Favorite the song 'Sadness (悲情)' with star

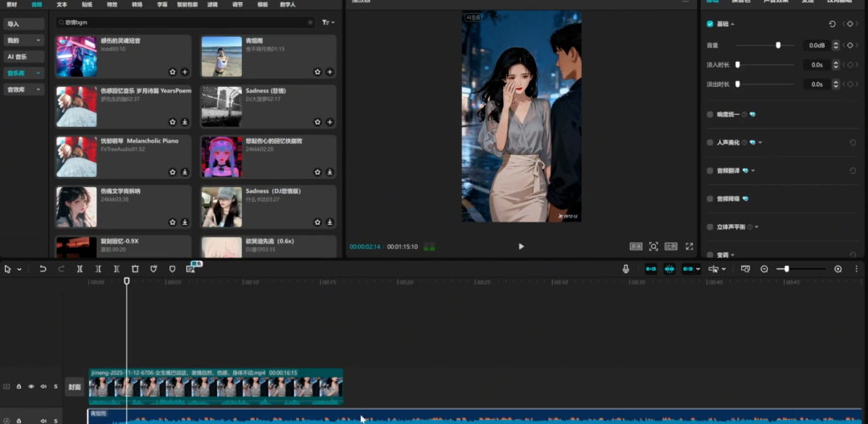click(x=317, y=122)
